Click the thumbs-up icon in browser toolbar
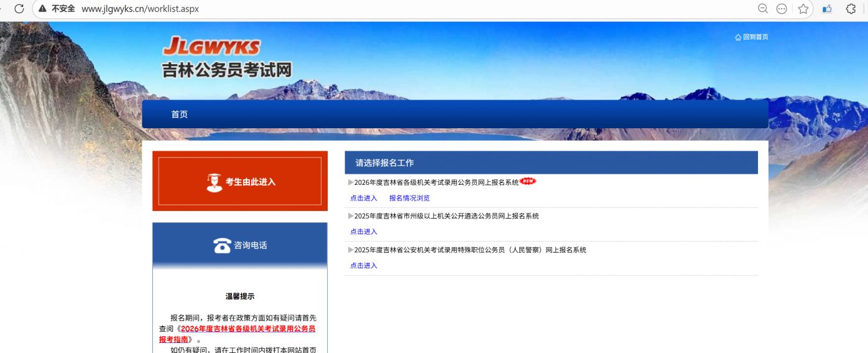 [x=827, y=9]
